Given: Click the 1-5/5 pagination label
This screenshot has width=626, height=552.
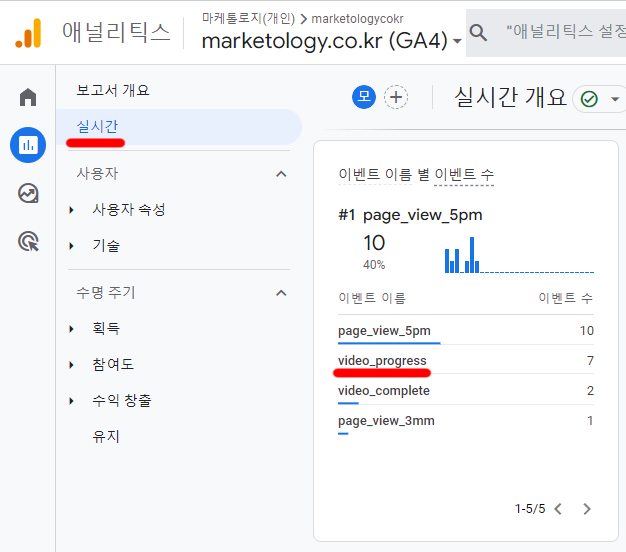Looking at the screenshot, I should pyautogui.click(x=530, y=509).
